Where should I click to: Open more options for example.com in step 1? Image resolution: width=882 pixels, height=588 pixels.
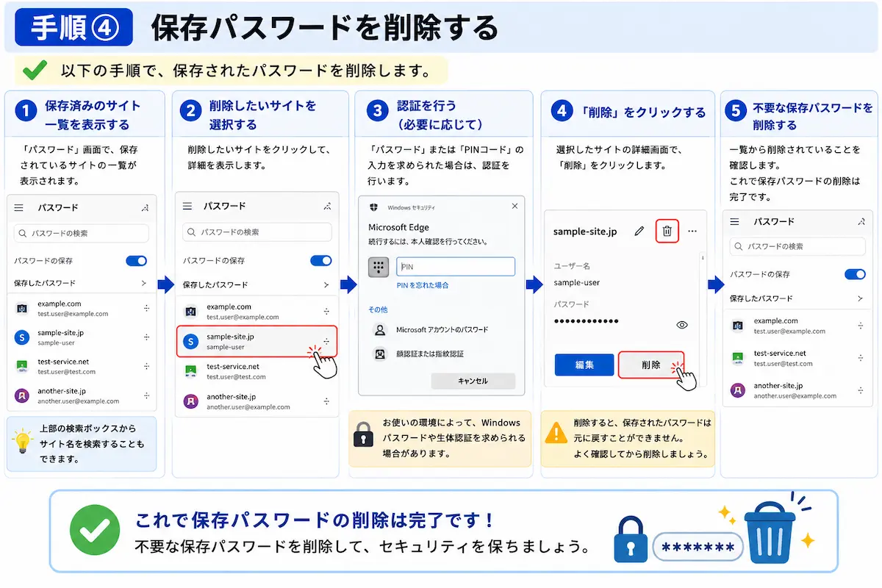tap(146, 308)
